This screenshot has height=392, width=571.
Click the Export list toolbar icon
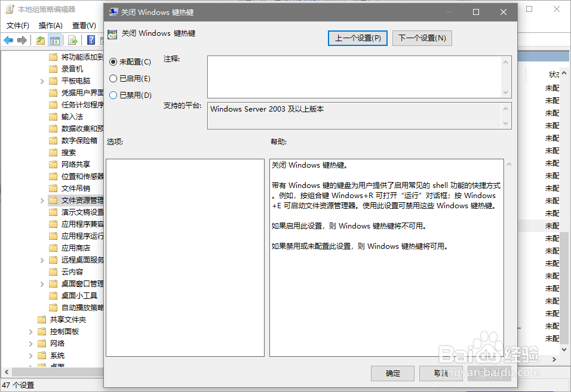point(73,41)
